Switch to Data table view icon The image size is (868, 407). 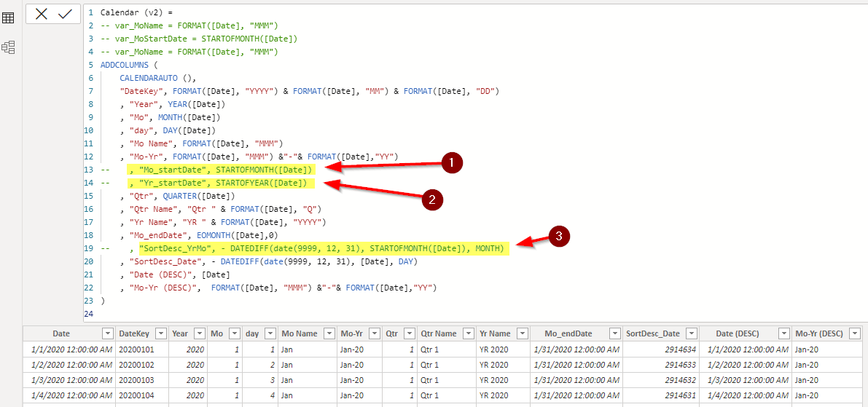coord(8,18)
